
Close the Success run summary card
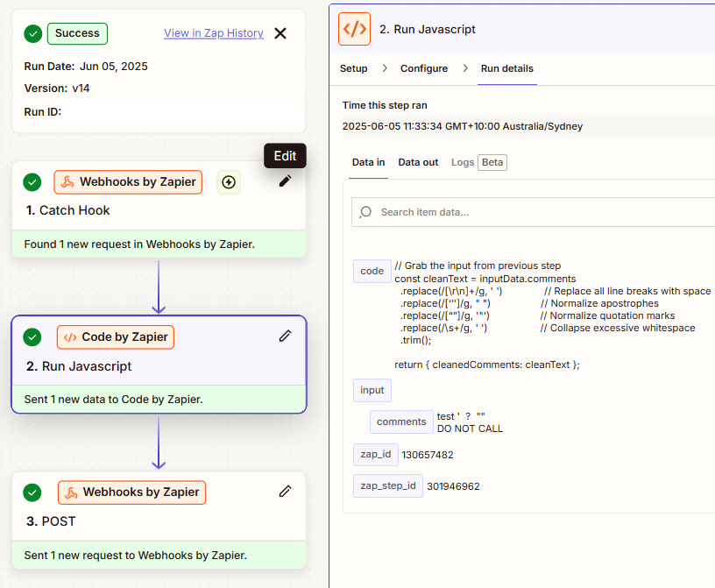[x=280, y=33]
